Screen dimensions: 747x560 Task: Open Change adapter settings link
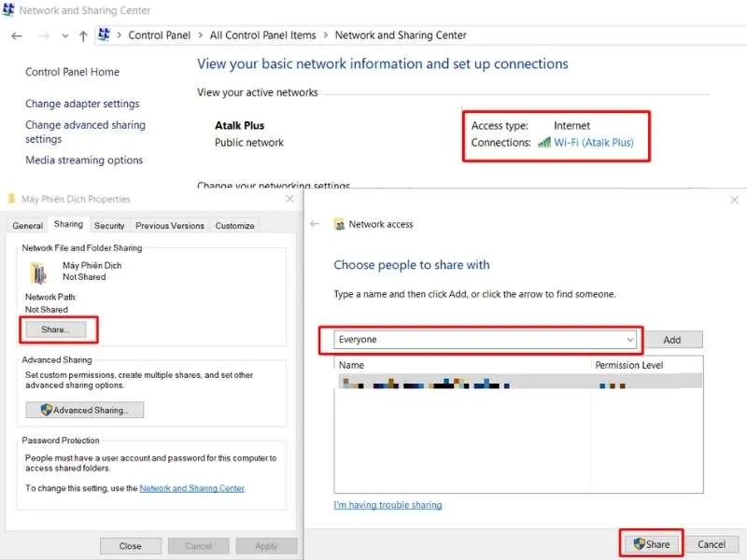pyautogui.click(x=82, y=104)
